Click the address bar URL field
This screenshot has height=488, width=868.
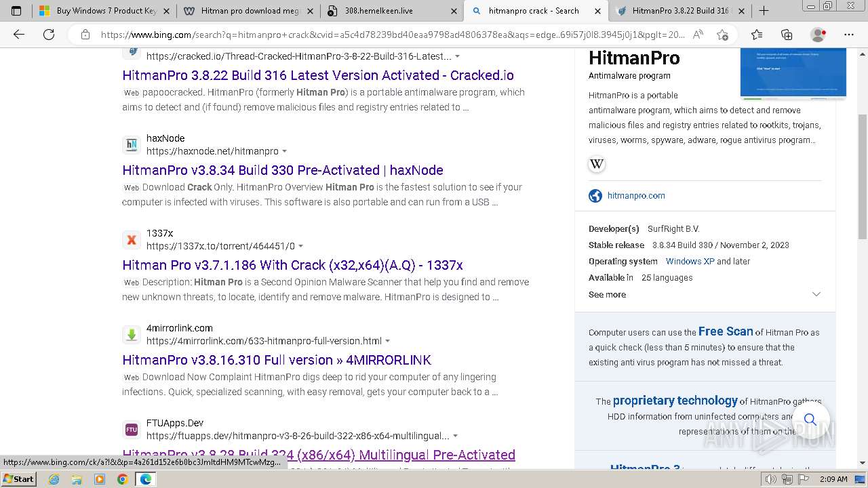[392, 35]
